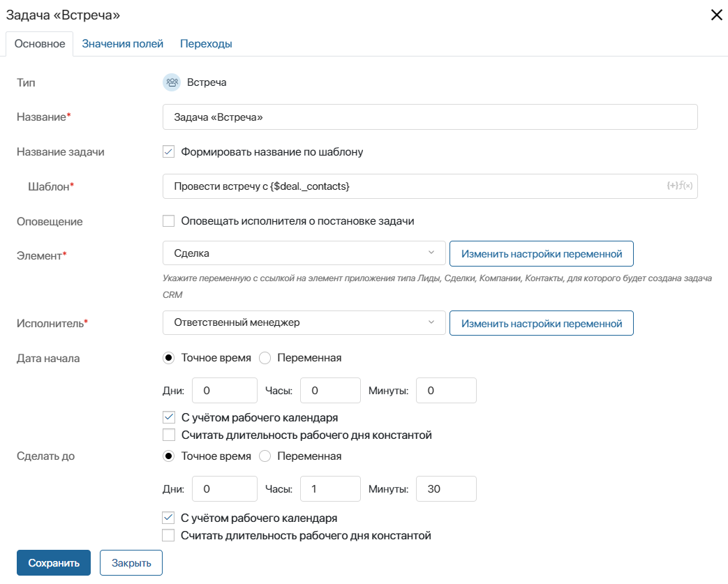Select Переменная radio for Дата начала
This screenshot has width=728, height=584.
pyautogui.click(x=265, y=358)
